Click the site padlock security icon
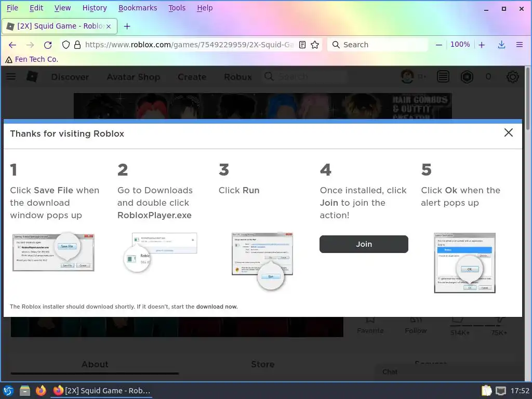Viewport: 532px width, 399px height. (77, 45)
